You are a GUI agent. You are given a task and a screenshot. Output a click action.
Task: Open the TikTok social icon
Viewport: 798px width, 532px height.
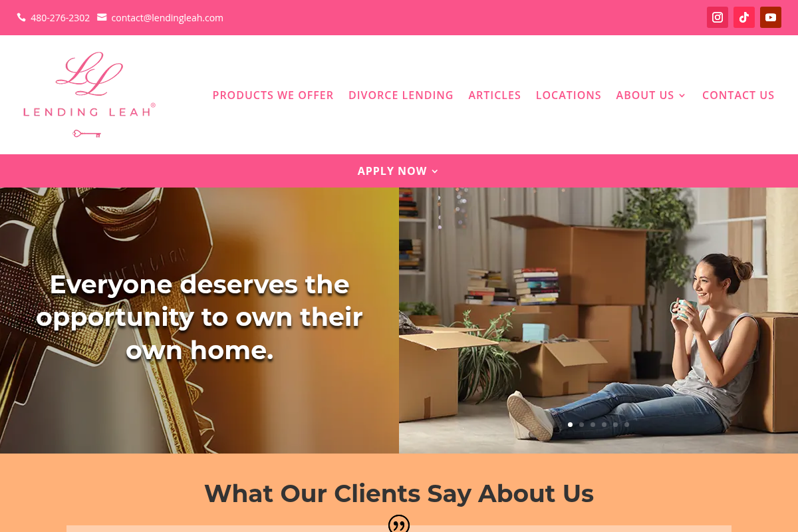(x=744, y=17)
